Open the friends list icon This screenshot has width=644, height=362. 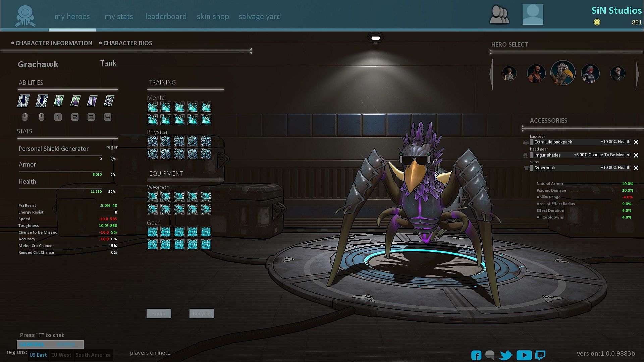(x=499, y=15)
